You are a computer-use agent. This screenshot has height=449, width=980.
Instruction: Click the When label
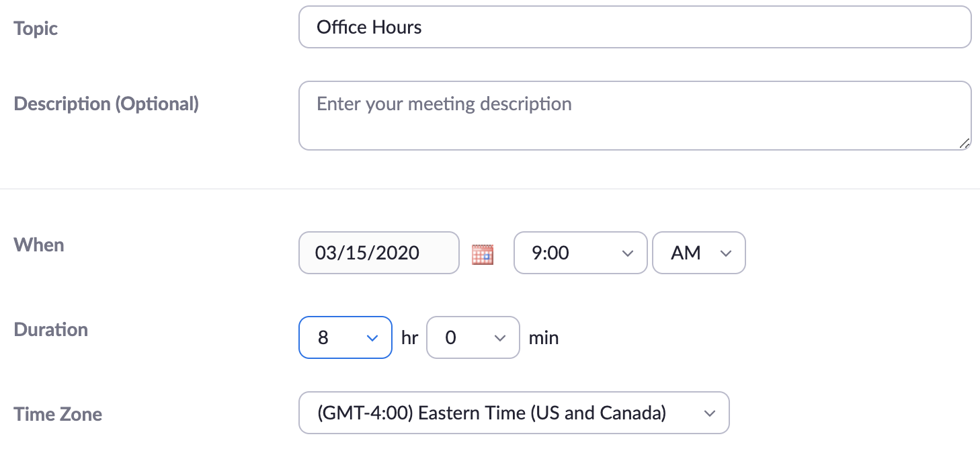[x=38, y=245]
